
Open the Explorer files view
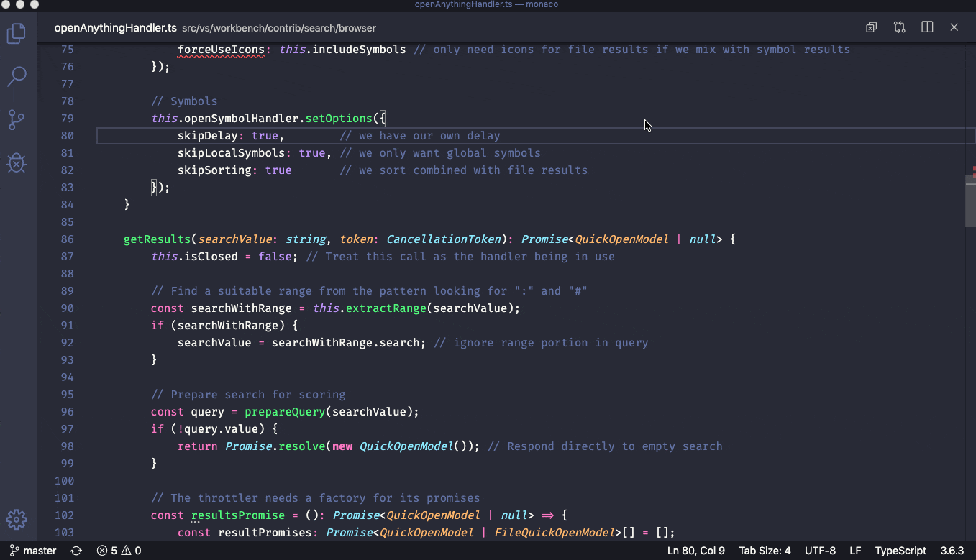(x=17, y=33)
